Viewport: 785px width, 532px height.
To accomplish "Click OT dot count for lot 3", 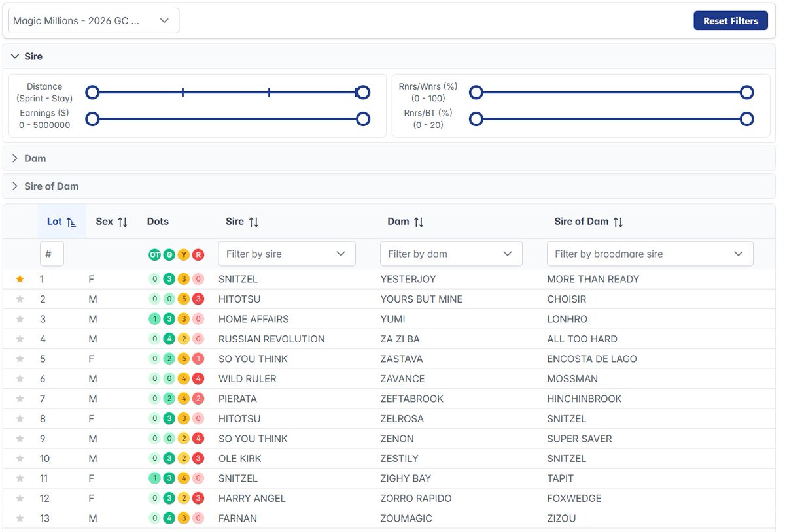I will [x=154, y=319].
